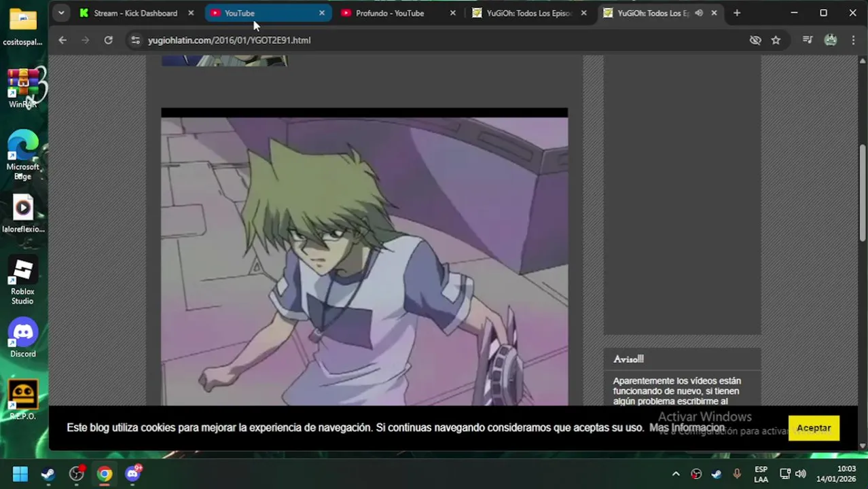Launch R.E.P.O. game shortcut
The image size is (868, 489).
click(x=22, y=399)
